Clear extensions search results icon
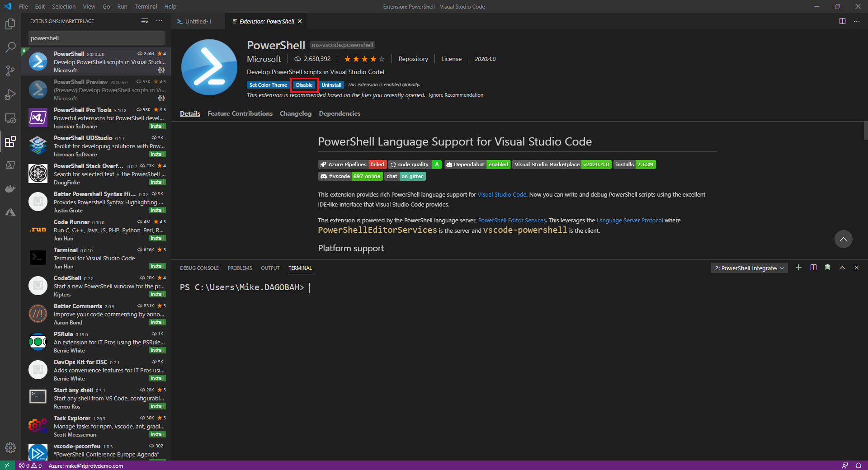Screen dimensions: 868x470 tap(145, 21)
